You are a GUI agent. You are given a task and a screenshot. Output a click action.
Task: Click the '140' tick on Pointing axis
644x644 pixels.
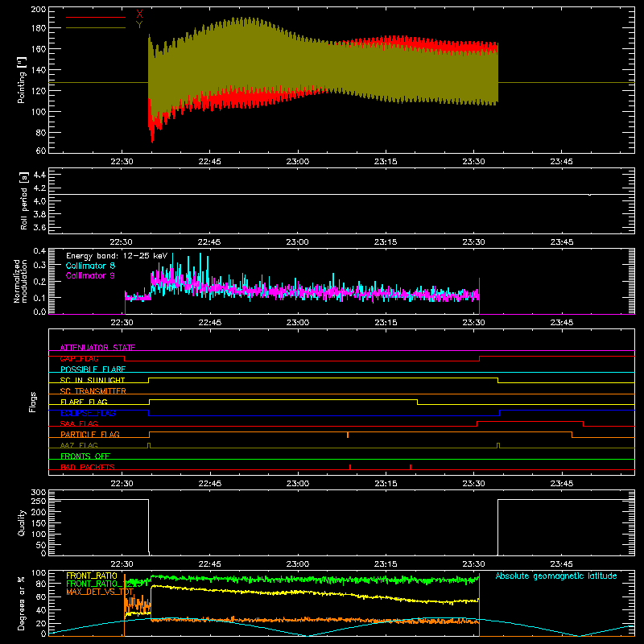[39, 70]
